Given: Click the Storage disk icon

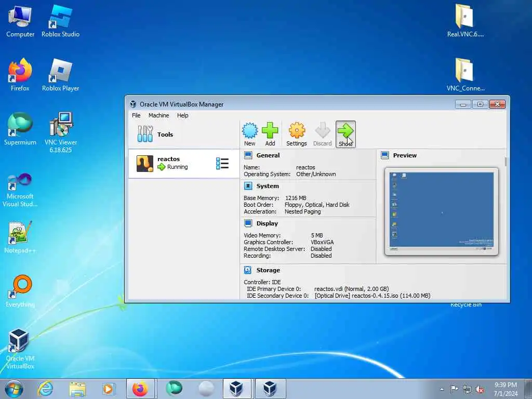Looking at the screenshot, I should [248, 270].
